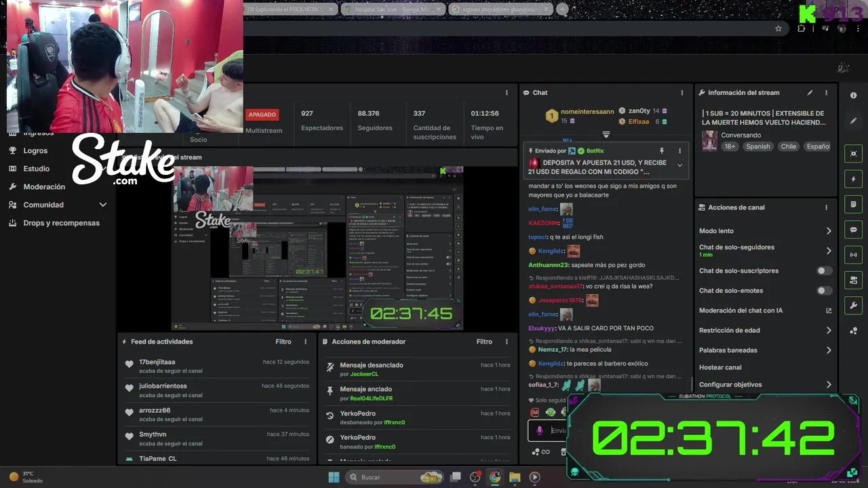
Task: Click username Kenglidz exótico message
Action: point(551,363)
